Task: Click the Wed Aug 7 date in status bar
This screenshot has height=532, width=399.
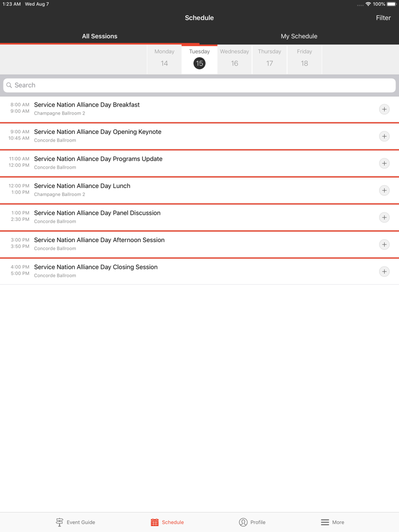Action: [x=36, y=4]
